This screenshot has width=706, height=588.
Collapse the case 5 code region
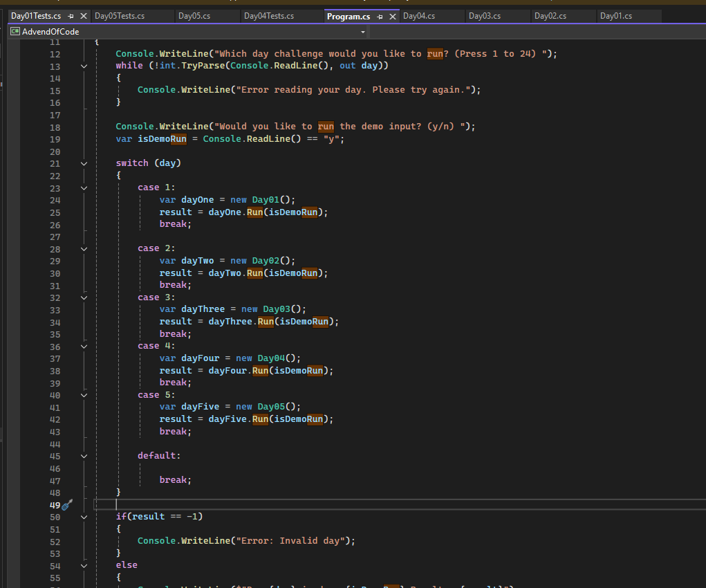point(84,395)
